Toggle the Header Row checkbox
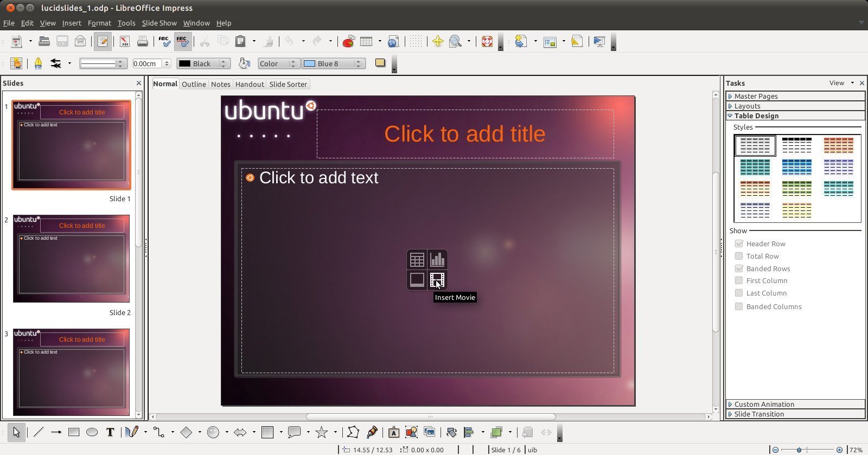 pyautogui.click(x=739, y=243)
